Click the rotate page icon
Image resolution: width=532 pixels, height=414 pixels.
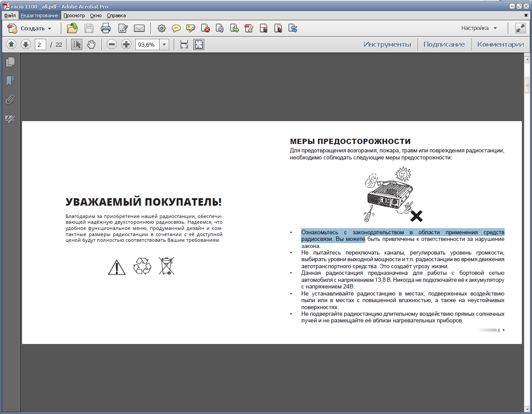pyautogui.click(x=220, y=29)
